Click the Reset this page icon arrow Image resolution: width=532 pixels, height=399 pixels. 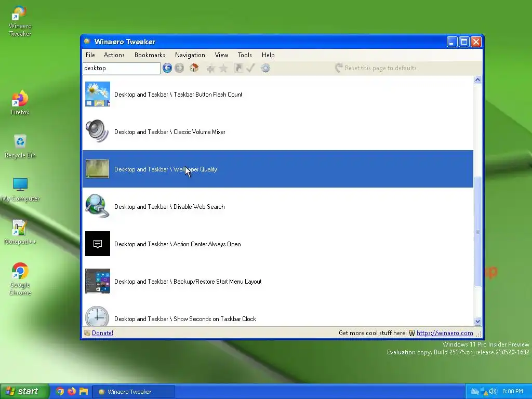pos(339,68)
